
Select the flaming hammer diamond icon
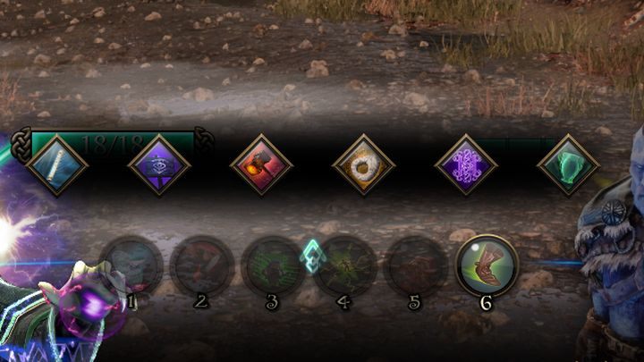coord(261,165)
